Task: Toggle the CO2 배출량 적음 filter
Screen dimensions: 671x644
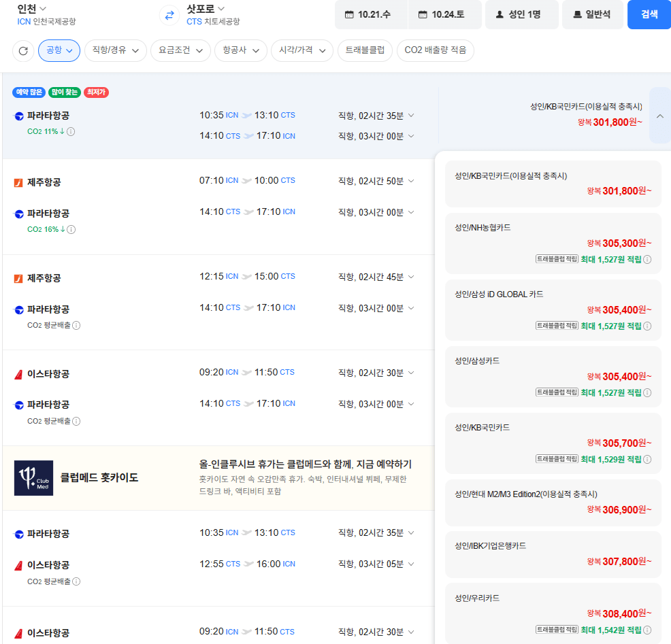Action: pyautogui.click(x=436, y=50)
